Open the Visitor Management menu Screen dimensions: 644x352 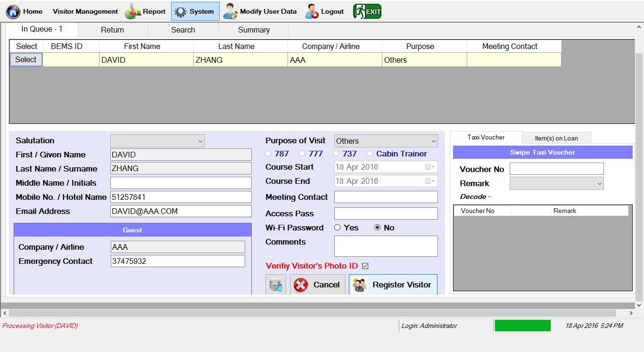pyautogui.click(x=85, y=12)
